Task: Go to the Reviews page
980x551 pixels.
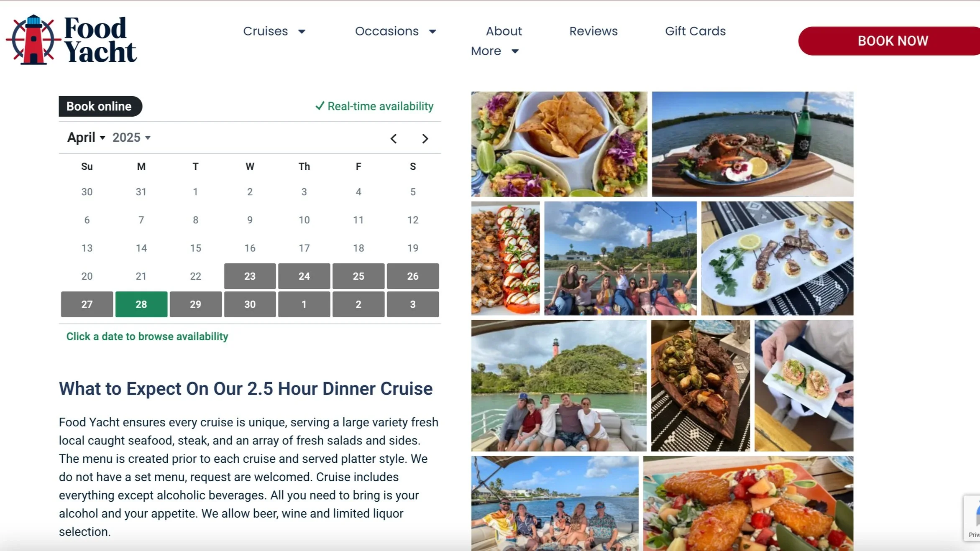Action: click(593, 31)
